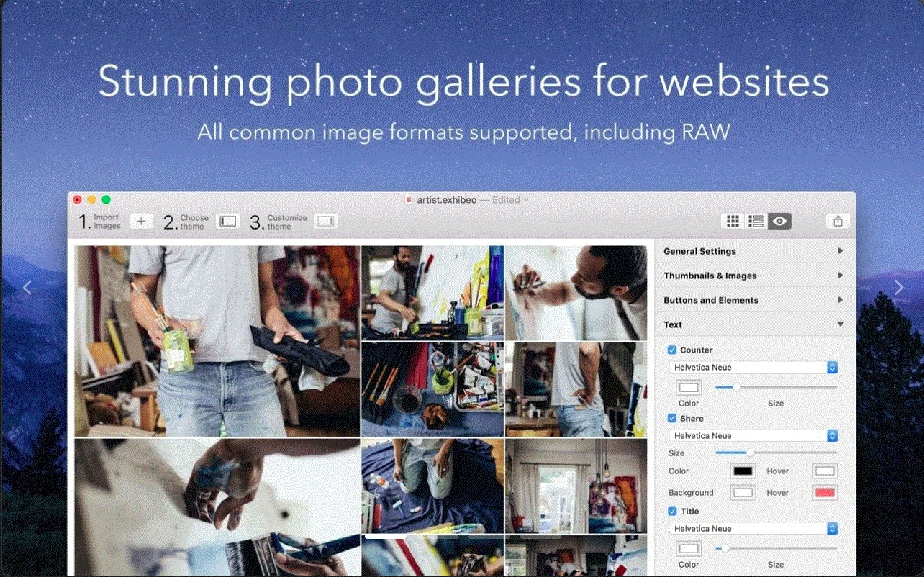Viewport: 924px width, 577px height.
Task: Open the Title font dropdown
Action: tap(753, 529)
